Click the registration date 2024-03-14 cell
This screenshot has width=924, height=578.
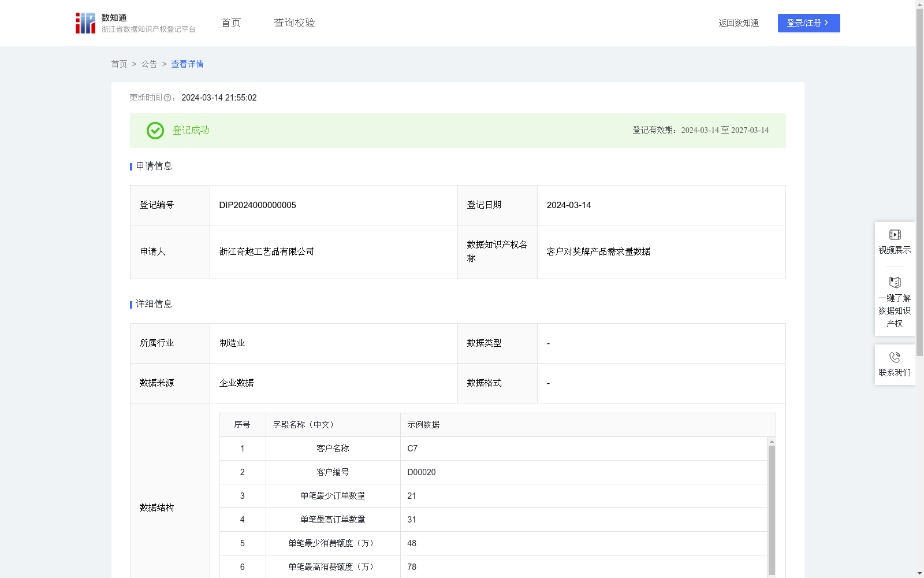pos(661,205)
